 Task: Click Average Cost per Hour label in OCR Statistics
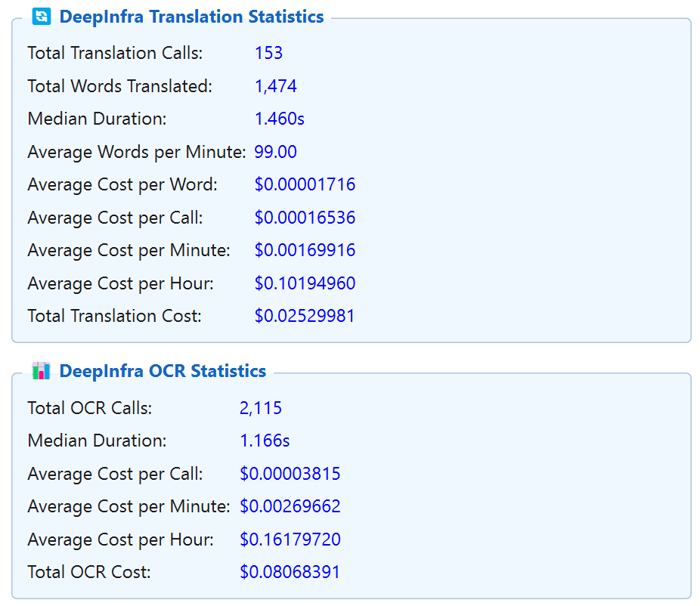coord(120,540)
